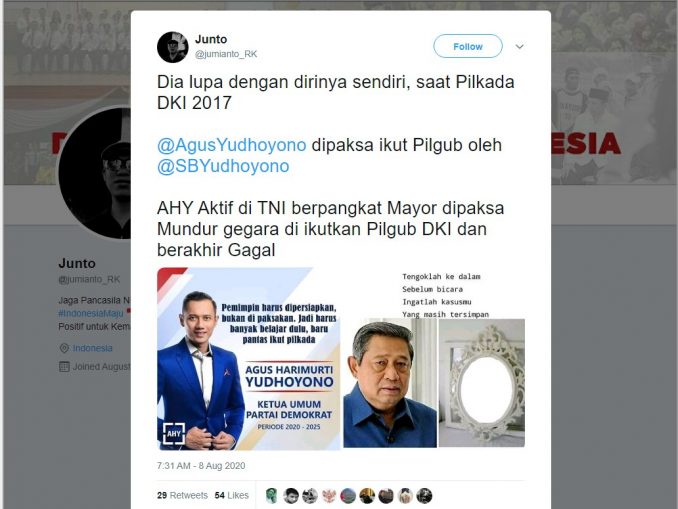Click the #IndonesiaMaju hashtag in profile bio
Screen dimensions: 678x509
point(91,313)
